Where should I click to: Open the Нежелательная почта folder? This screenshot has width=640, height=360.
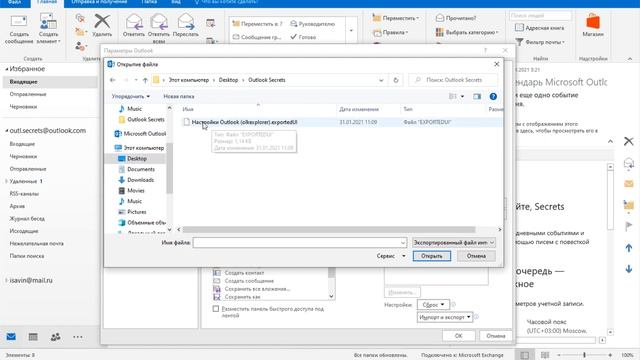36,243
